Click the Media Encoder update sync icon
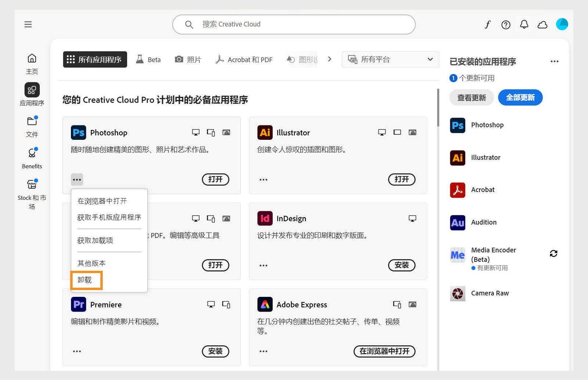The width and height of the screenshot is (588, 380). [x=553, y=253]
